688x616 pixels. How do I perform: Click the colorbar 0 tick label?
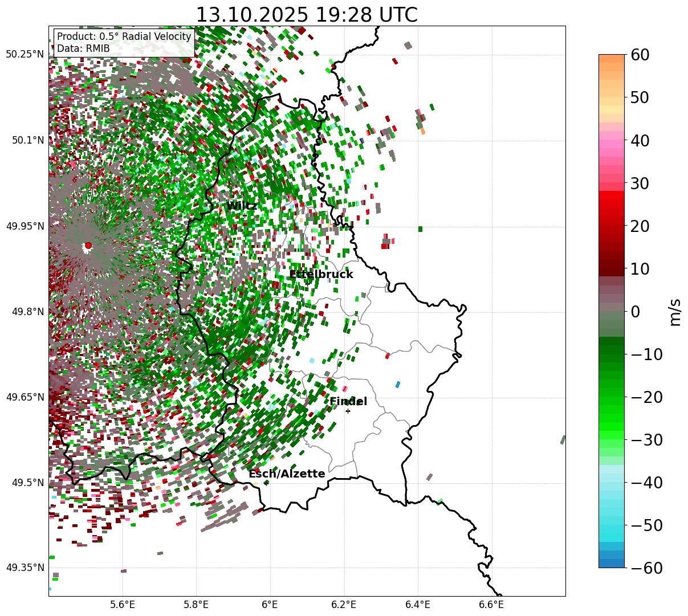tap(635, 312)
